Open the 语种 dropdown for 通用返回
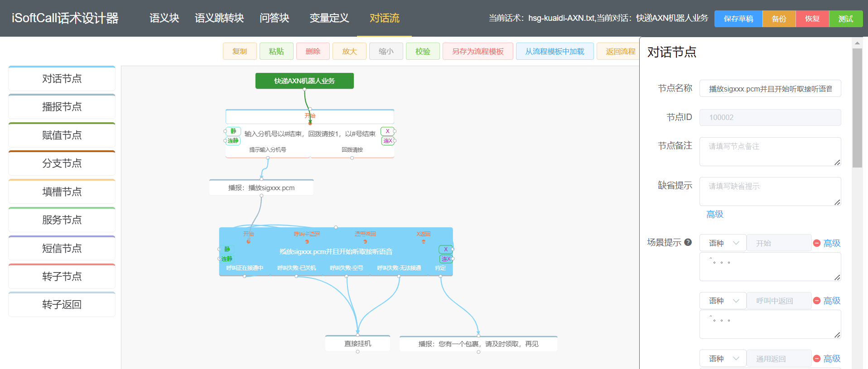Screen dimensions: 868x369 (x=723, y=359)
